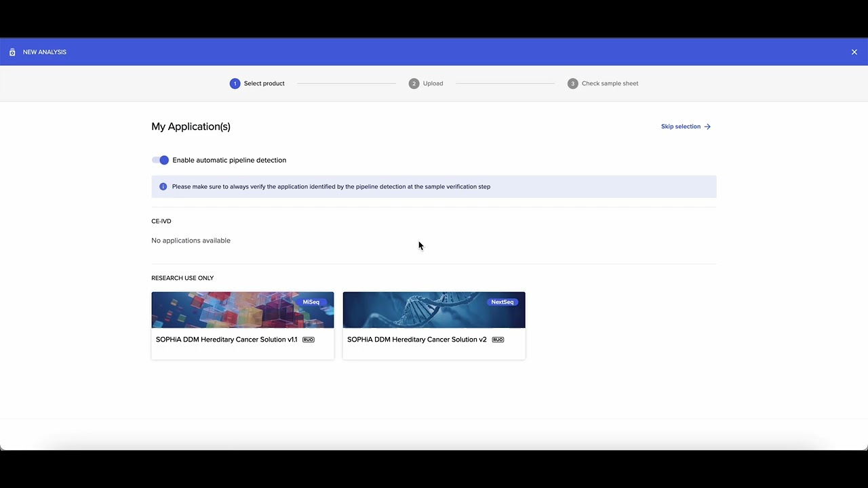The width and height of the screenshot is (868, 488).
Task: Click RUO tag beside Solution v1.1 title
Action: 309,340
